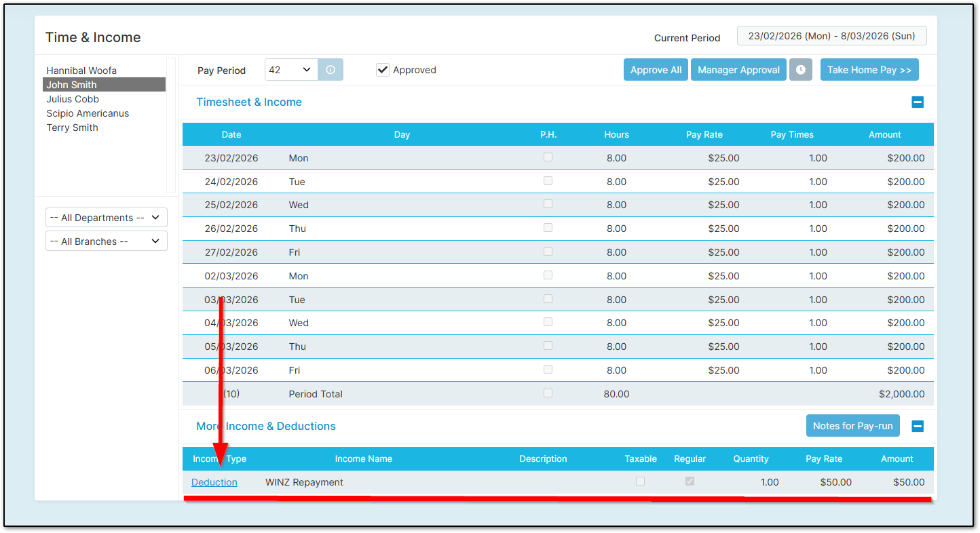The image size is (980, 533).
Task: Click the Approve All button
Action: (x=656, y=69)
